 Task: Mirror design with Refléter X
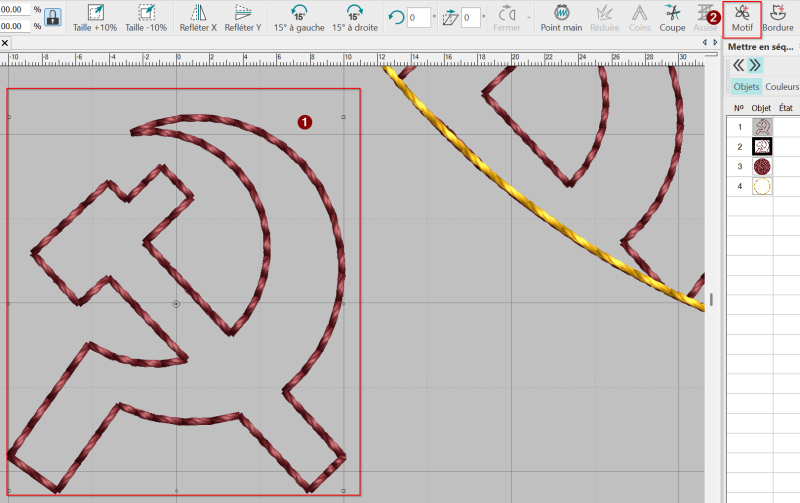[198, 18]
